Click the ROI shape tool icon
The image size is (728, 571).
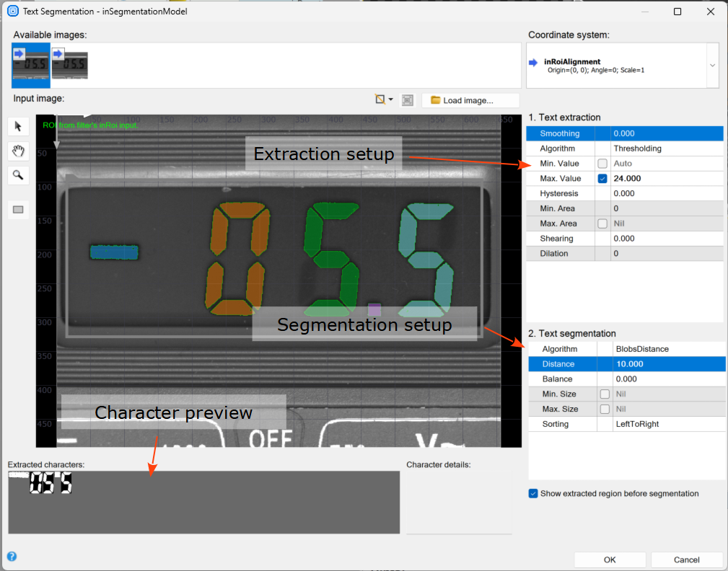tap(380, 100)
